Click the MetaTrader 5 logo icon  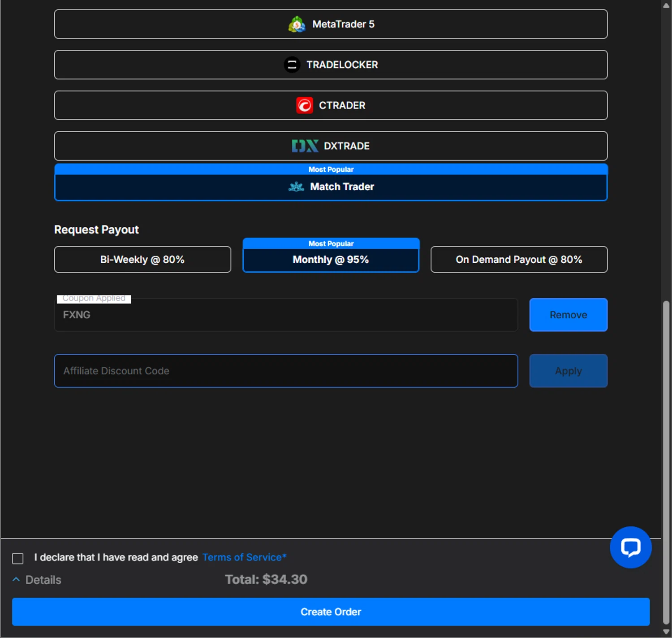click(297, 24)
